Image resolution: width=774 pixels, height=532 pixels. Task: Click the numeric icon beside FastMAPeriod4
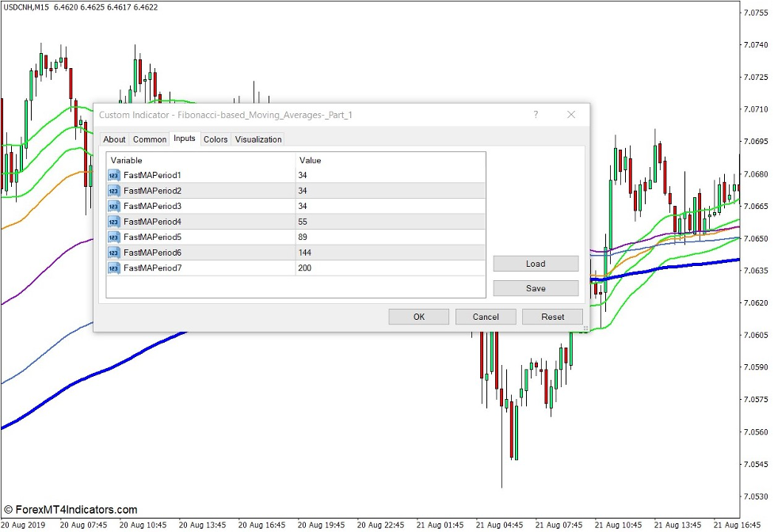pos(112,222)
